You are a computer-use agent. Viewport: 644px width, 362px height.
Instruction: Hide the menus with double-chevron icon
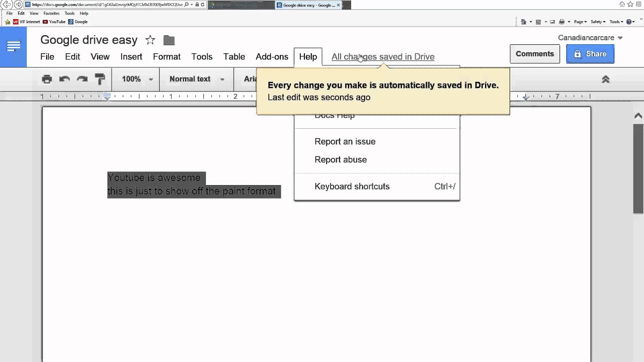pos(606,79)
